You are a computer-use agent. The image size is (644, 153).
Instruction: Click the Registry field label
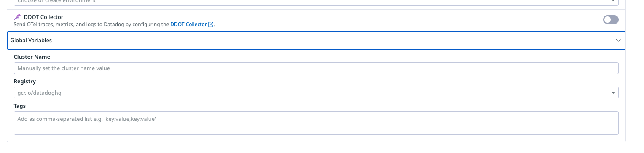[25, 81]
